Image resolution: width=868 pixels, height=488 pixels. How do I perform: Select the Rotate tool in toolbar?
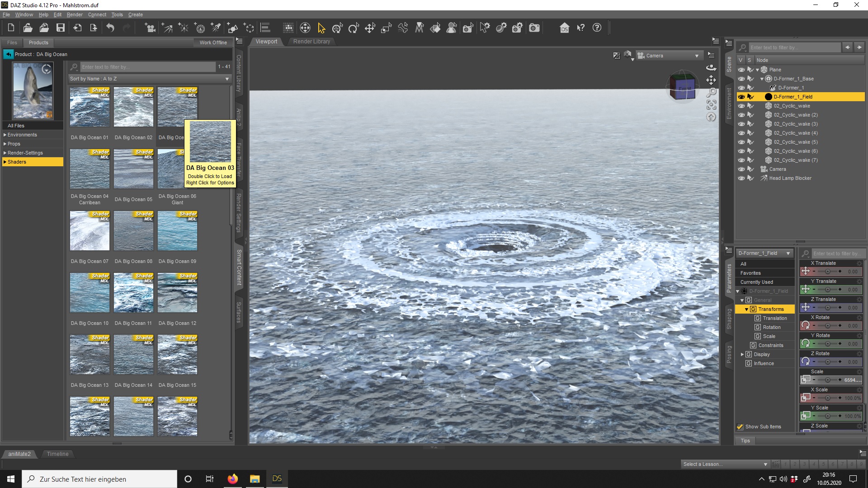coord(354,28)
